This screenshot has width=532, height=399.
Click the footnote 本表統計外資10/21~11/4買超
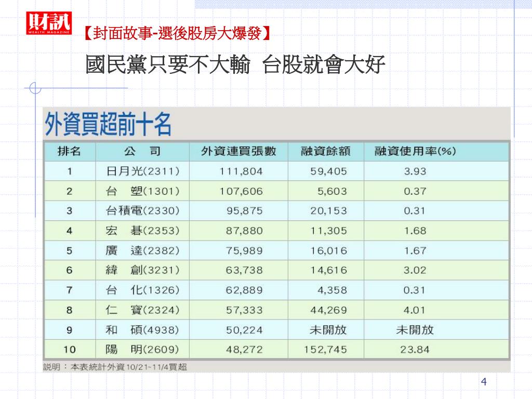129,367
